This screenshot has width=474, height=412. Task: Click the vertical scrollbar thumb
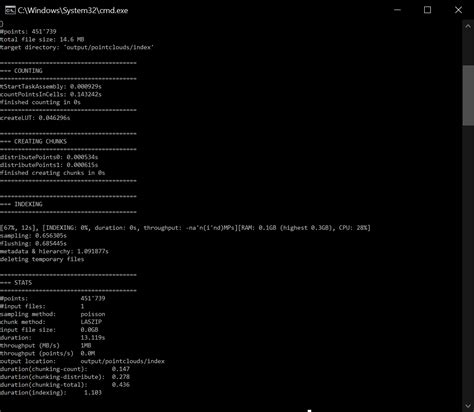pos(468,96)
